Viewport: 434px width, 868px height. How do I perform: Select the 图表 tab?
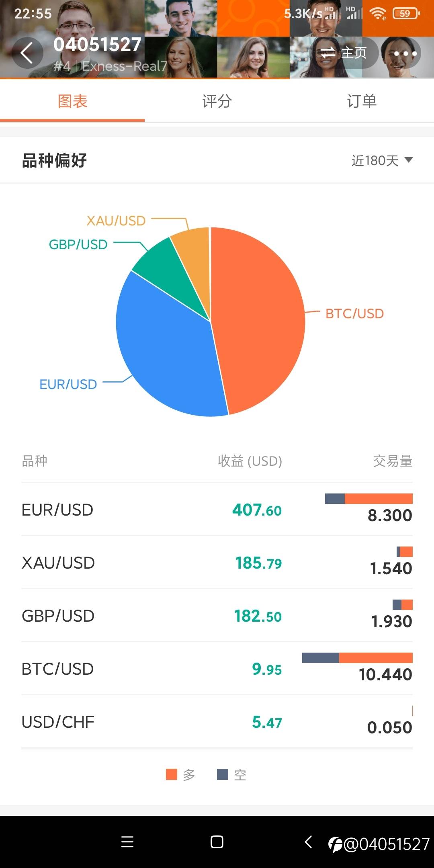tap(72, 101)
